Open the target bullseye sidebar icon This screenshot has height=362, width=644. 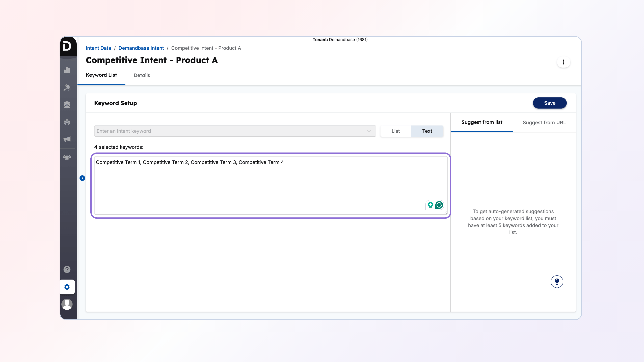point(67,122)
